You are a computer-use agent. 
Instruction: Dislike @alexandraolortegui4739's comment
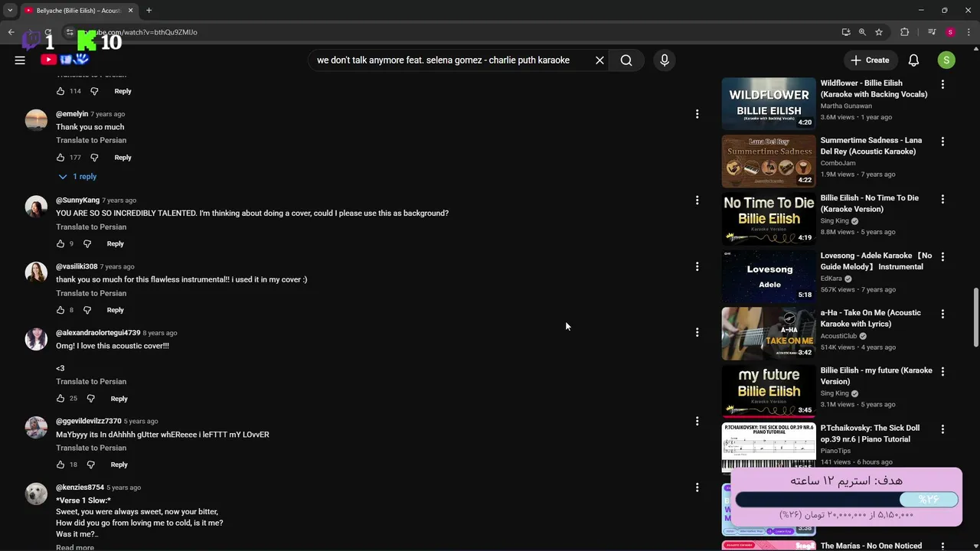tap(90, 399)
